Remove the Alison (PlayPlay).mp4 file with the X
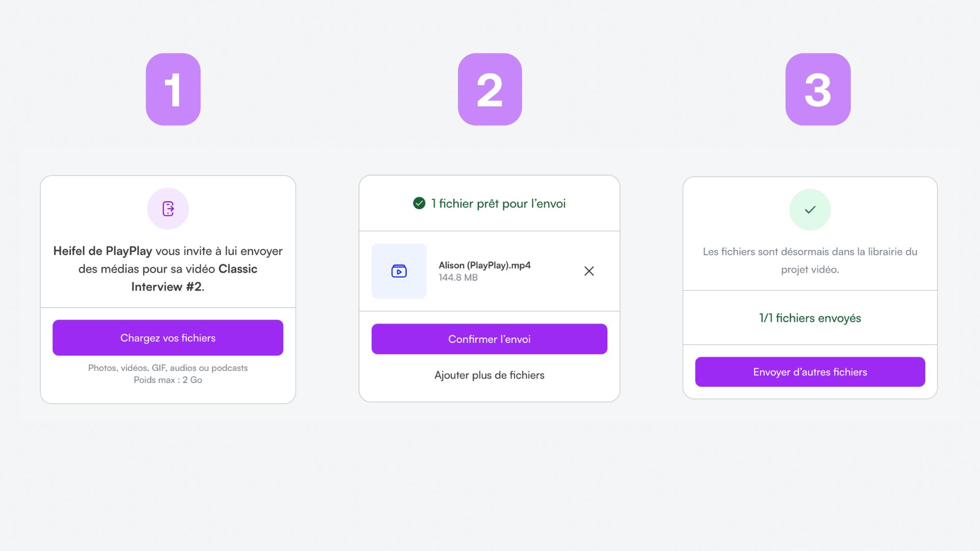The width and height of the screenshot is (980, 551). coord(589,271)
